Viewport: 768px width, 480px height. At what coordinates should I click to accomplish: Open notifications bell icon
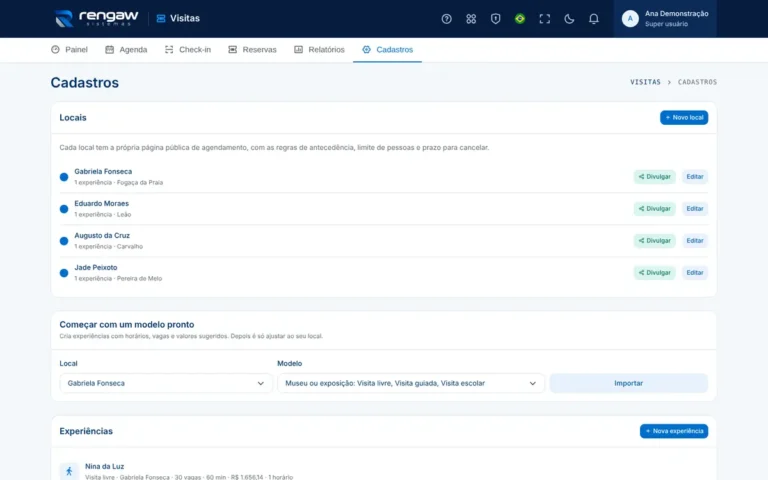click(x=593, y=19)
